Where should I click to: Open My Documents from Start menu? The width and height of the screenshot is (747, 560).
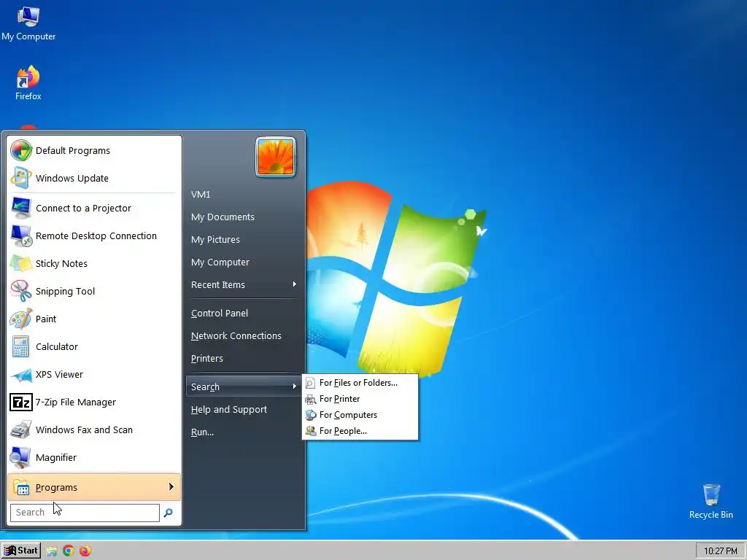pyautogui.click(x=222, y=217)
